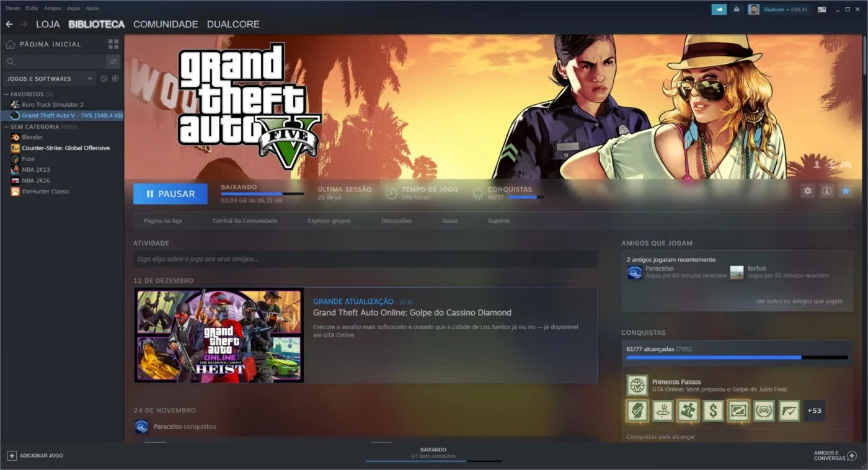Open the Diamond Casino Heist thumbnail
This screenshot has width=868, height=470.
[219, 335]
